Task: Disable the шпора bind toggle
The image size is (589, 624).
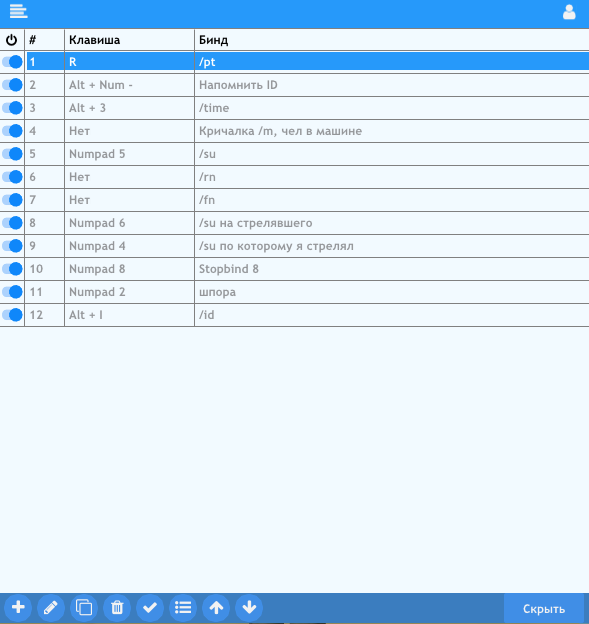Action: 12,292
